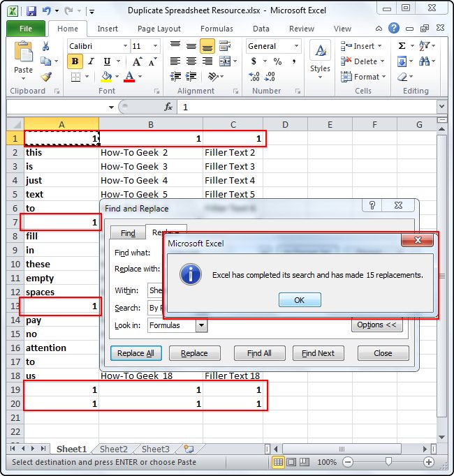The height and width of the screenshot is (476, 454).
Task: Click the Save icon in quick access toolbar
Action: pos(31,11)
